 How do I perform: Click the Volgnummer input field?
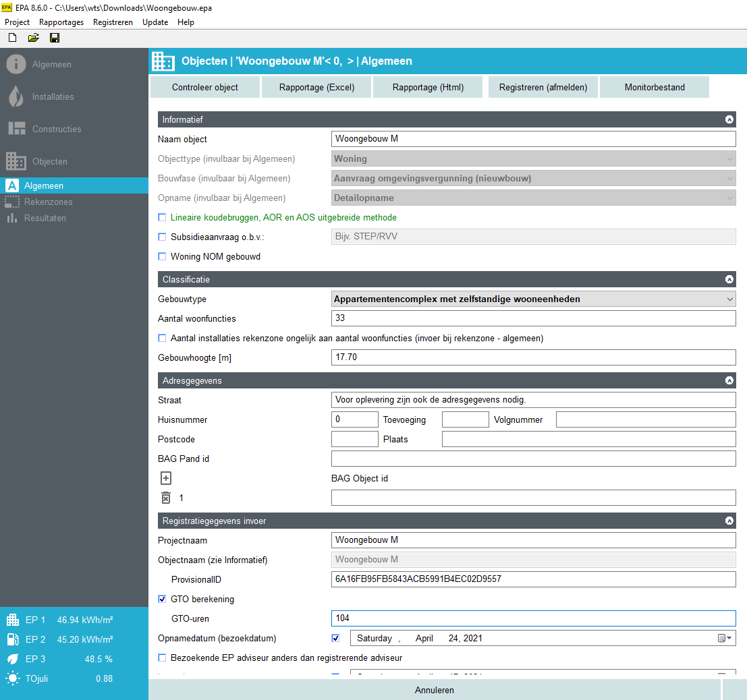(646, 419)
